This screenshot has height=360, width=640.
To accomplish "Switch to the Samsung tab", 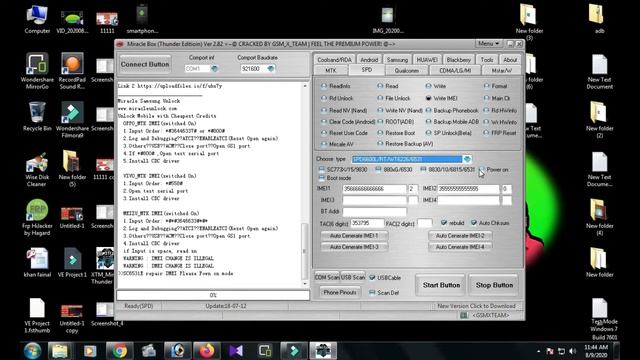I will tap(397, 60).
